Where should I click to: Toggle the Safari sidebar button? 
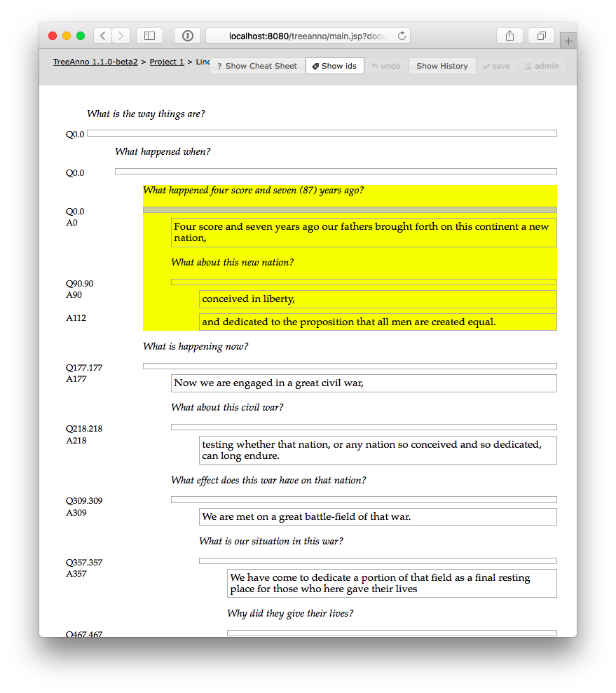pos(149,36)
